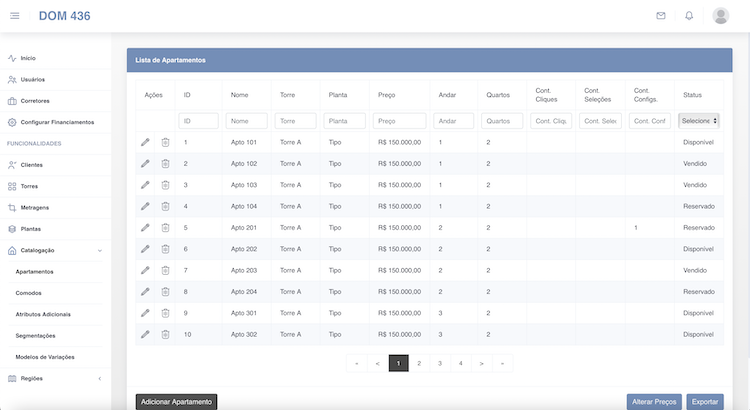The width and height of the screenshot is (750, 410).
Task: Open the hamburger menu icon
Action: tap(15, 16)
